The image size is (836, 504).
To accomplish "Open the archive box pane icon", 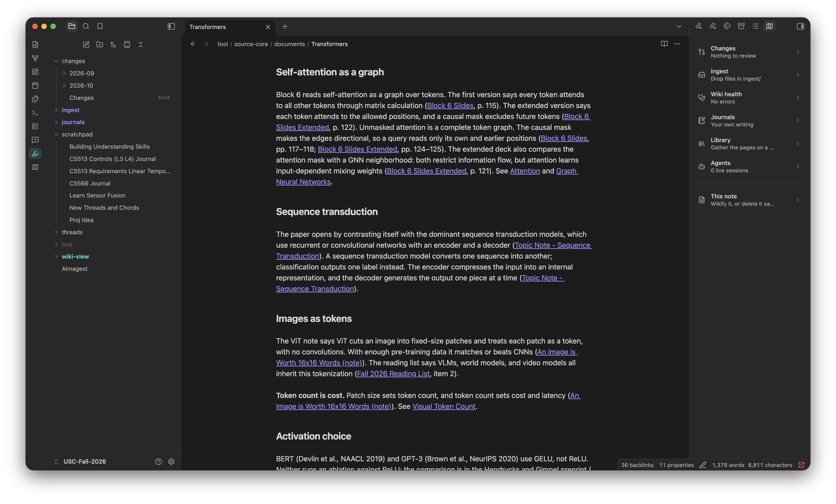I will tap(741, 26).
